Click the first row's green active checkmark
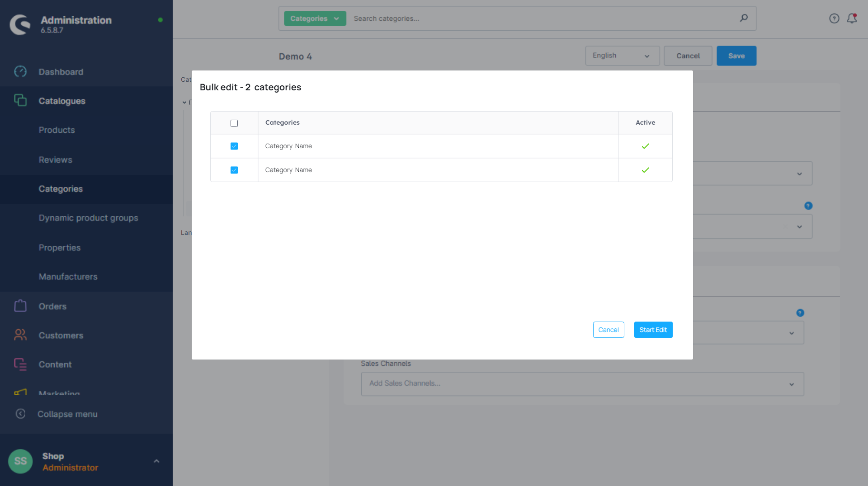Image resolution: width=868 pixels, height=486 pixels. click(x=645, y=146)
